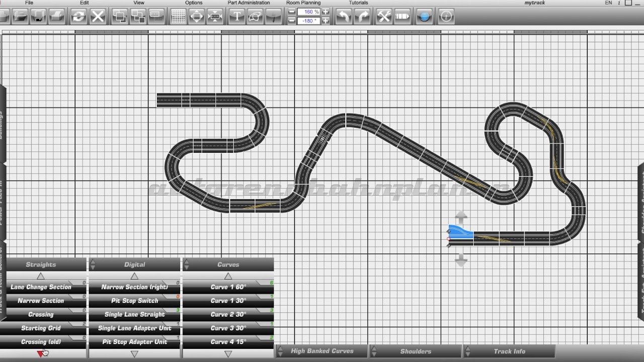The image size is (644, 362).
Task: Open the View menu
Action: click(139, 3)
